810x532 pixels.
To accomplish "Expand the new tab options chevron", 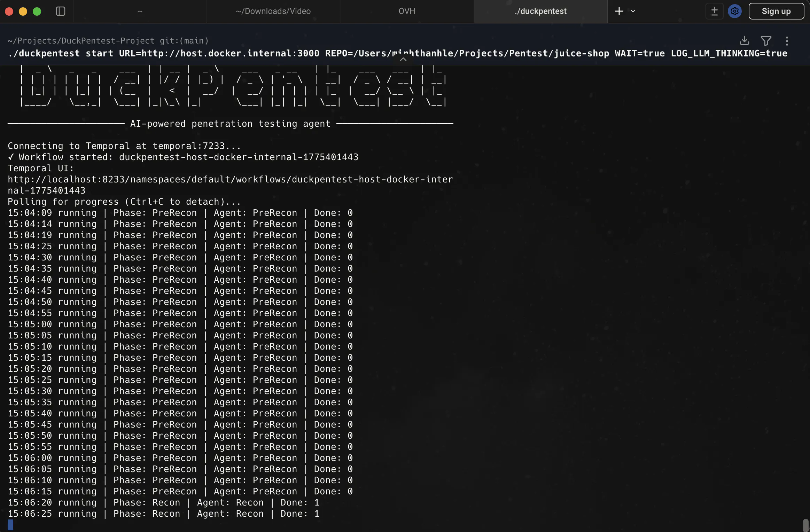I will tap(633, 11).
